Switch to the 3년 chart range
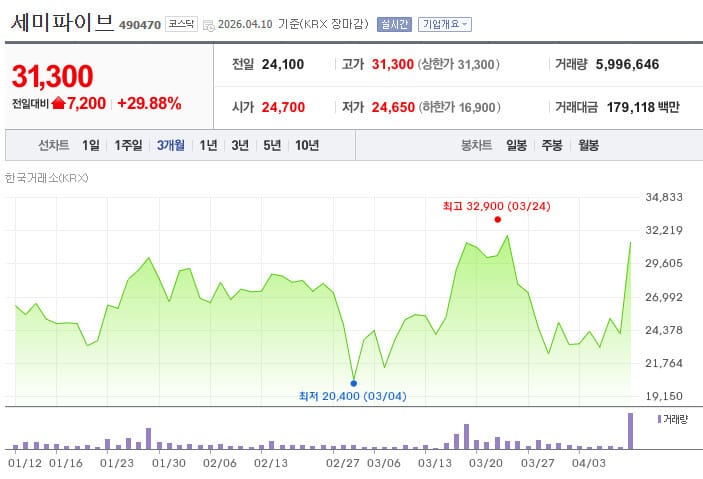 240,145
